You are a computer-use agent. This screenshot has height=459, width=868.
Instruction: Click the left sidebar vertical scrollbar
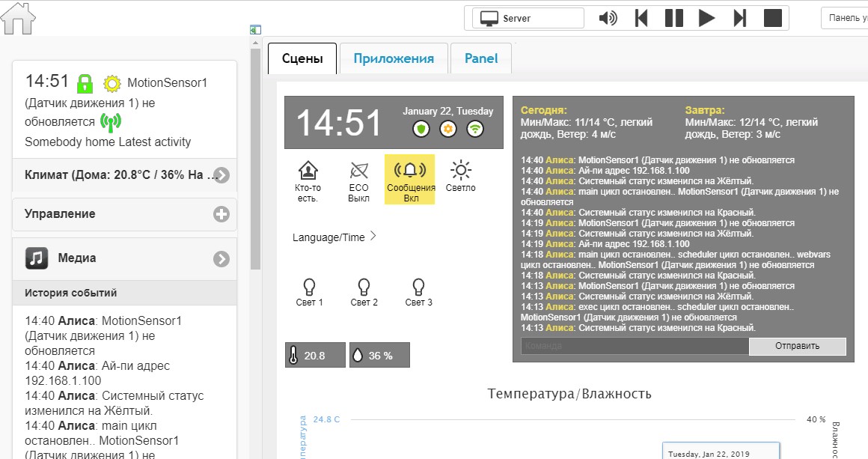[255, 159]
